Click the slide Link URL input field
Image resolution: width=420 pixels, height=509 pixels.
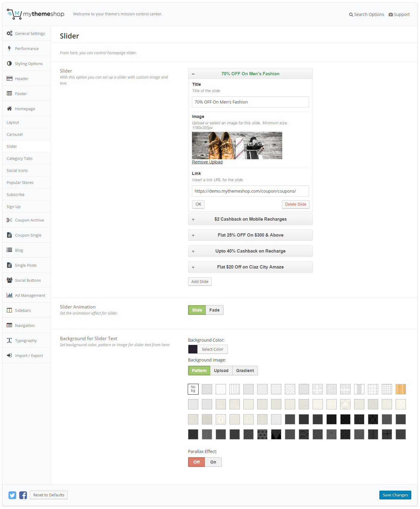250,191
